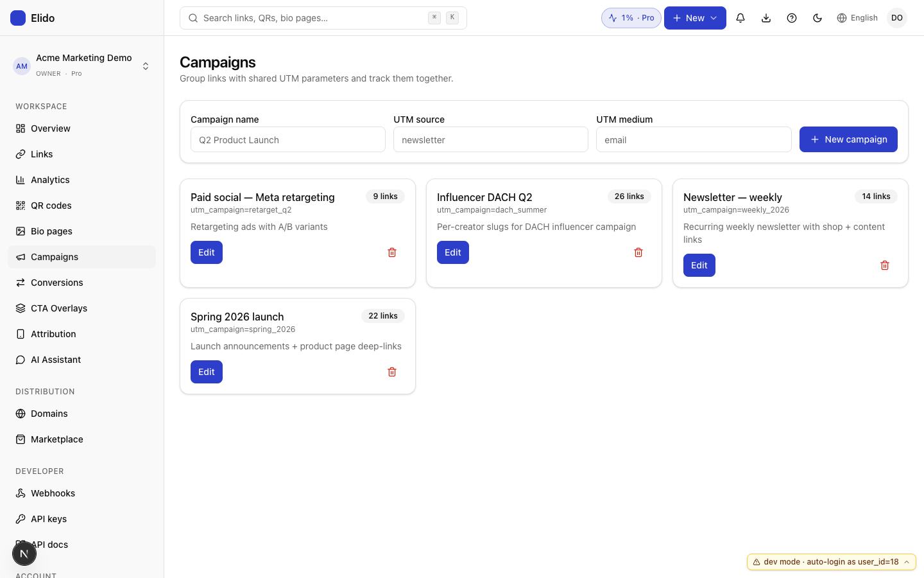Viewport: 924px width, 578px height.
Task: Click the 26 links badge
Action: [x=629, y=197]
